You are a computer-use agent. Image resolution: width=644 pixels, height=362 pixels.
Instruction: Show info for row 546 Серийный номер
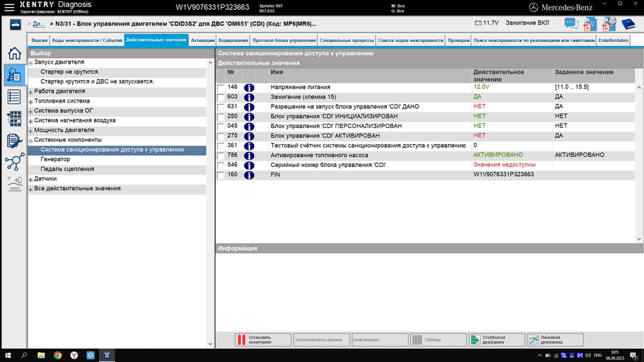pos(249,165)
